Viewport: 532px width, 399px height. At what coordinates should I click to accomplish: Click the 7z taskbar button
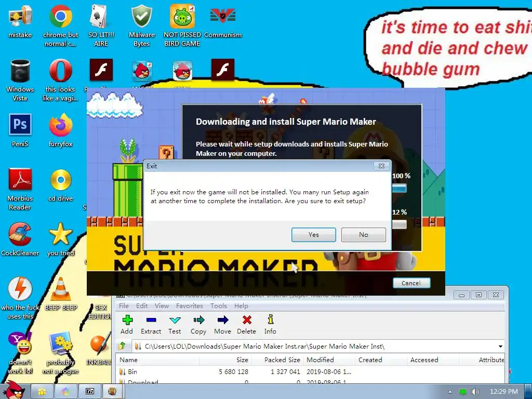click(x=89, y=392)
